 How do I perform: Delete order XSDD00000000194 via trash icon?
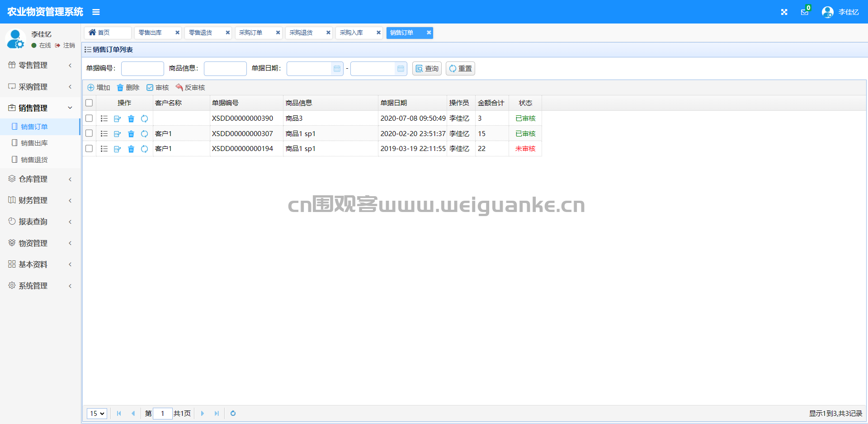pos(131,149)
